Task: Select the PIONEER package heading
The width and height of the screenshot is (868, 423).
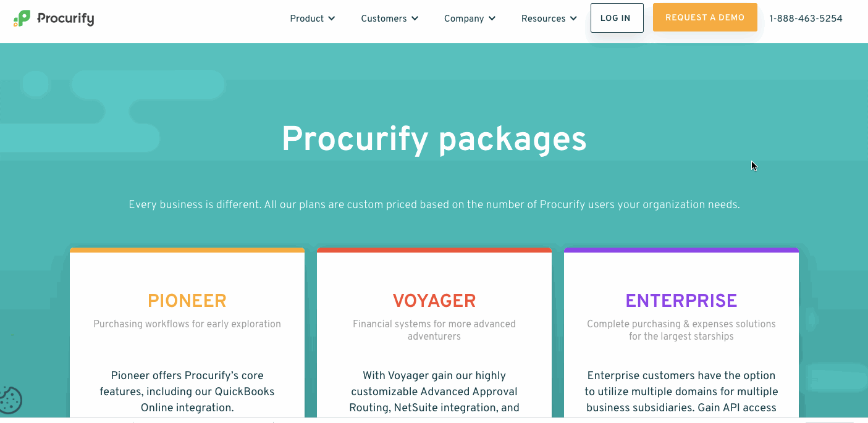Action: (x=187, y=301)
